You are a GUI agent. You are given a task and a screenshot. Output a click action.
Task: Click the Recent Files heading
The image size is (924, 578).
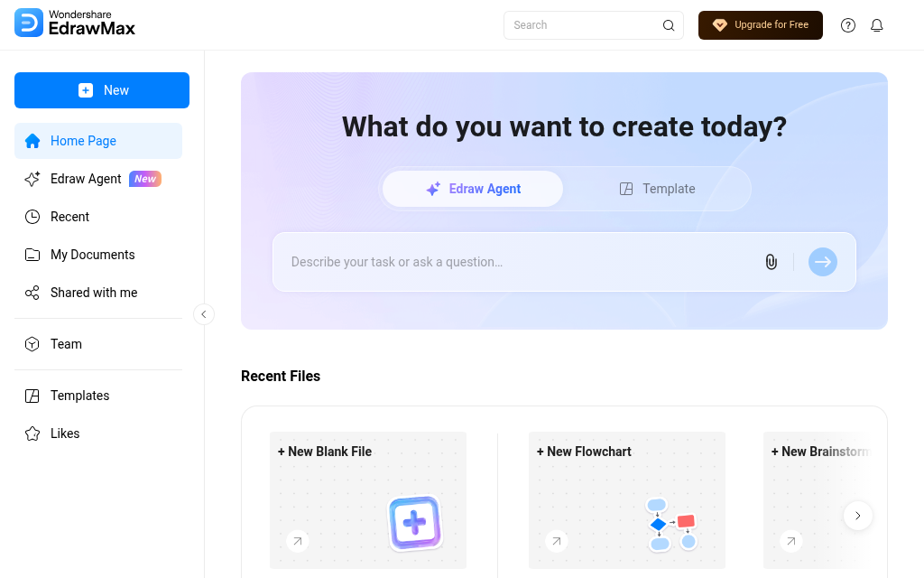click(281, 377)
